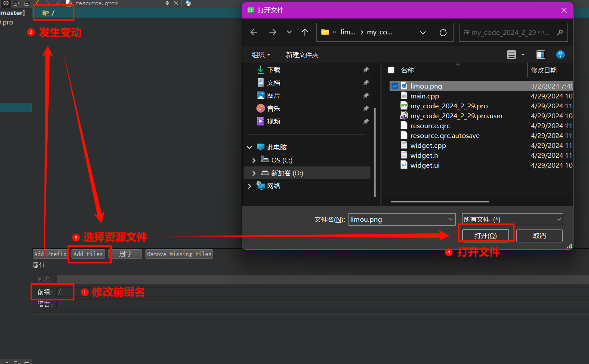Uncheck the limou.png checkbox
589x364 pixels.
395,86
